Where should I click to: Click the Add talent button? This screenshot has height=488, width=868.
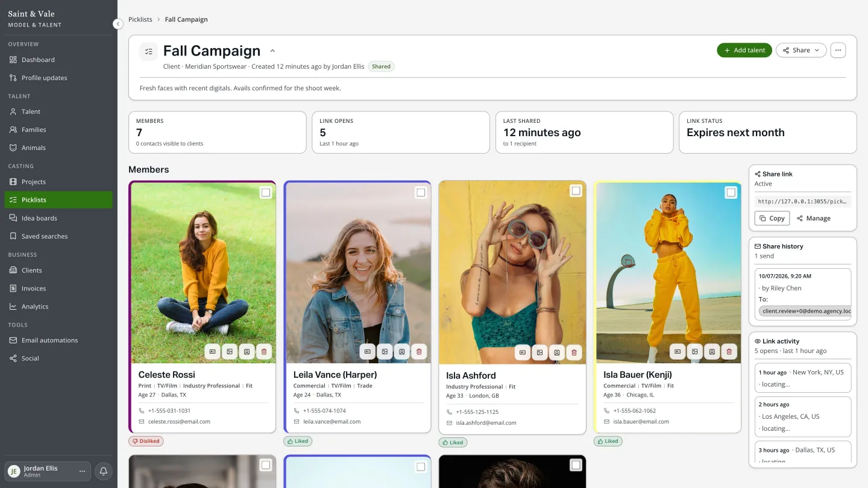coord(744,50)
